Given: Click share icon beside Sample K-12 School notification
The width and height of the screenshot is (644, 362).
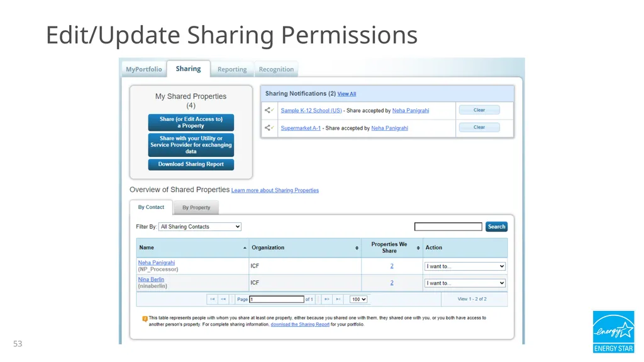Looking at the screenshot, I should click(x=269, y=110).
